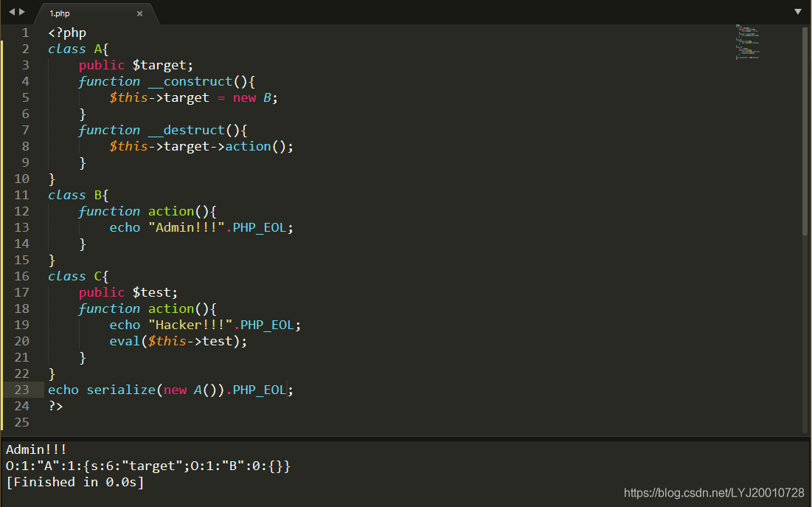Click the next tab right arrow

(21, 11)
